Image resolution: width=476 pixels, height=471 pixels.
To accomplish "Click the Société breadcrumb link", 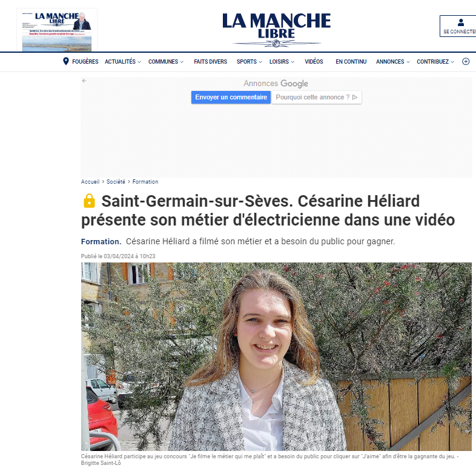I will 116,182.
